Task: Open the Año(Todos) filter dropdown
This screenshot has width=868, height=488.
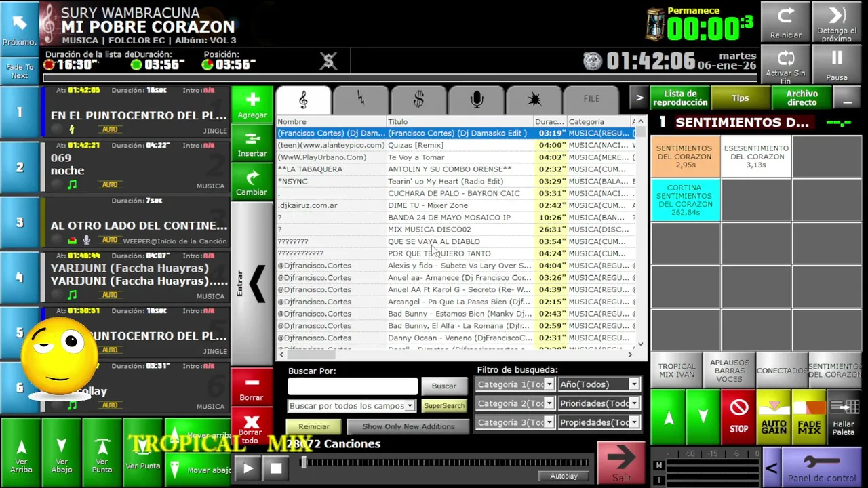Action: [599, 384]
